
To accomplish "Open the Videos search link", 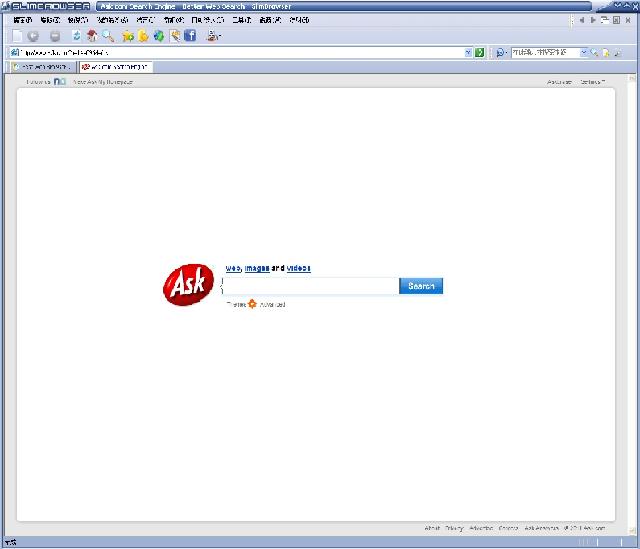I will (298, 268).
